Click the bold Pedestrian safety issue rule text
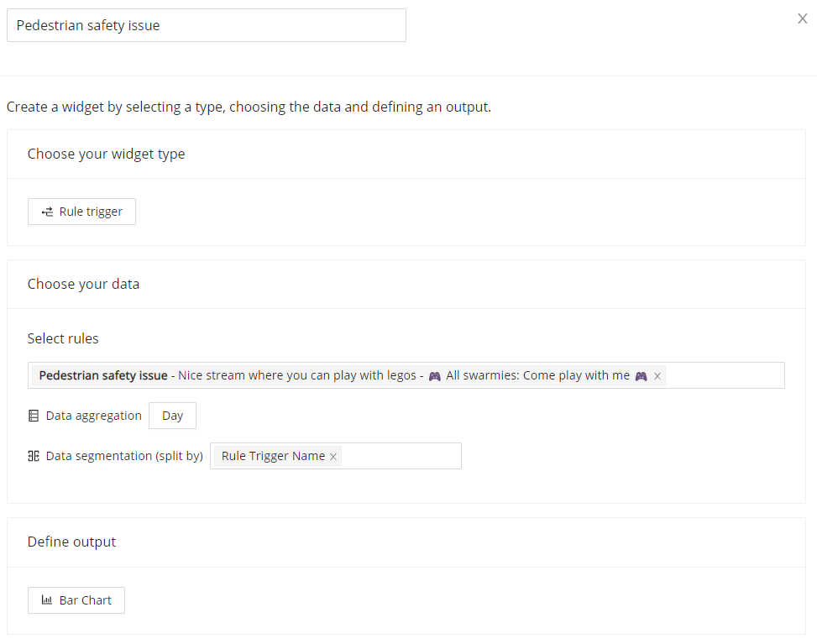This screenshot has height=644, width=817. 103,375
